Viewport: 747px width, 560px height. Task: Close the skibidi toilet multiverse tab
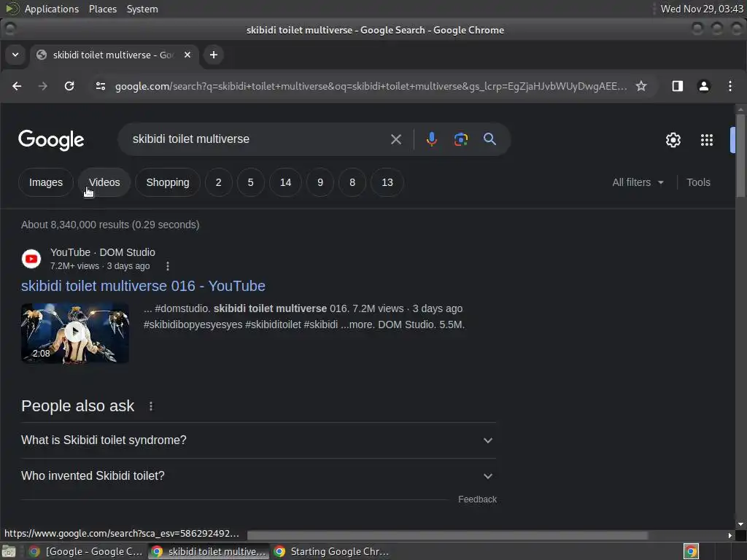[x=187, y=55]
